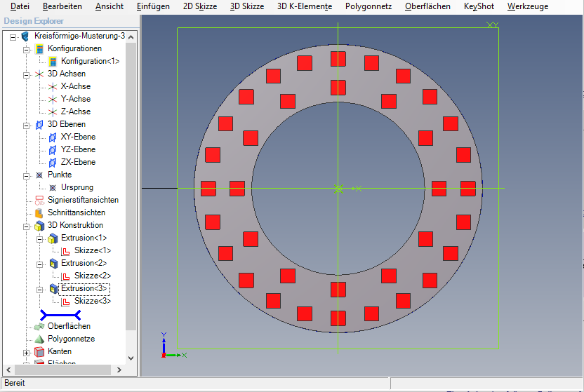Click the ZX-Ebene plane icon

[53, 163]
